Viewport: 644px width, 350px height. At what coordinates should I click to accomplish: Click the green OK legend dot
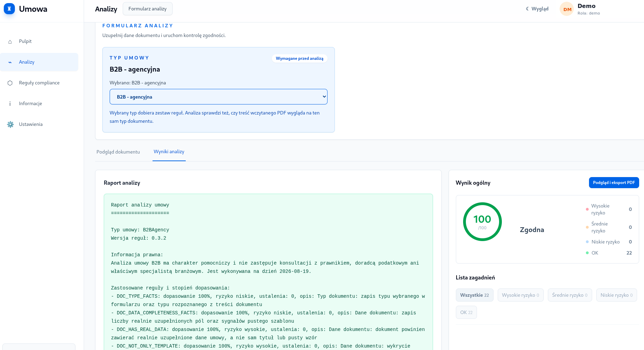587,253
